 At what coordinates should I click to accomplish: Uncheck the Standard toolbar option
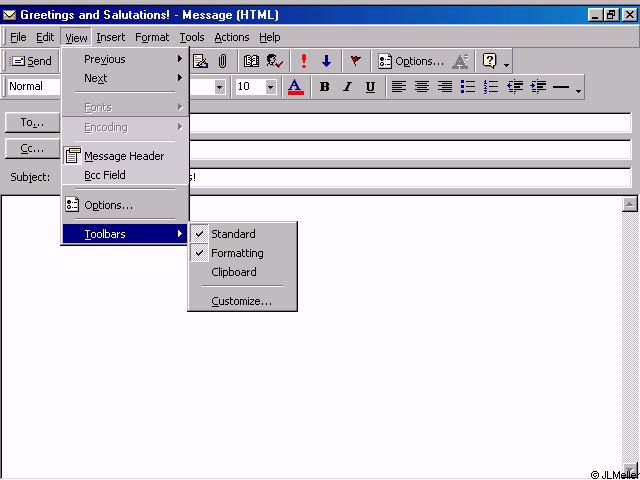pos(233,234)
